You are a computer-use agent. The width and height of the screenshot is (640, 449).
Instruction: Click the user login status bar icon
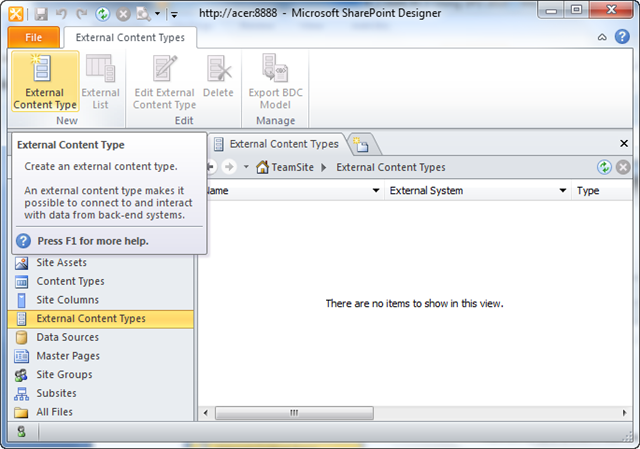pyautogui.click(x=22, y=431)
